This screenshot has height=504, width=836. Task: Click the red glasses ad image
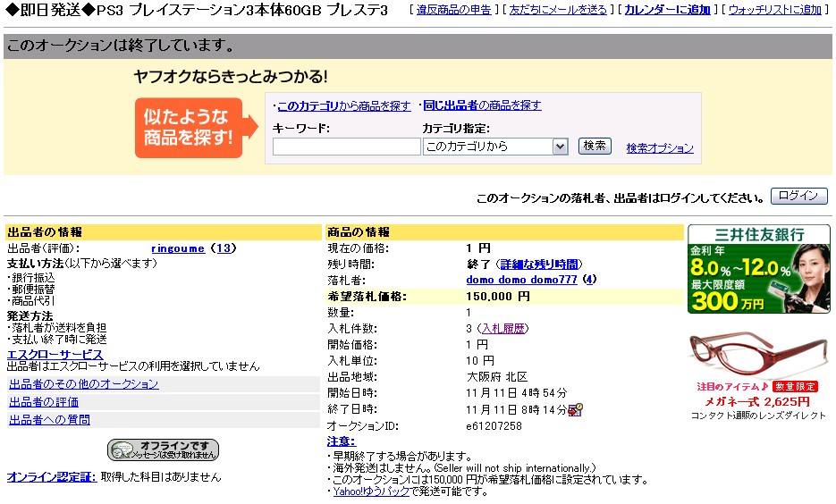(757, 354)
